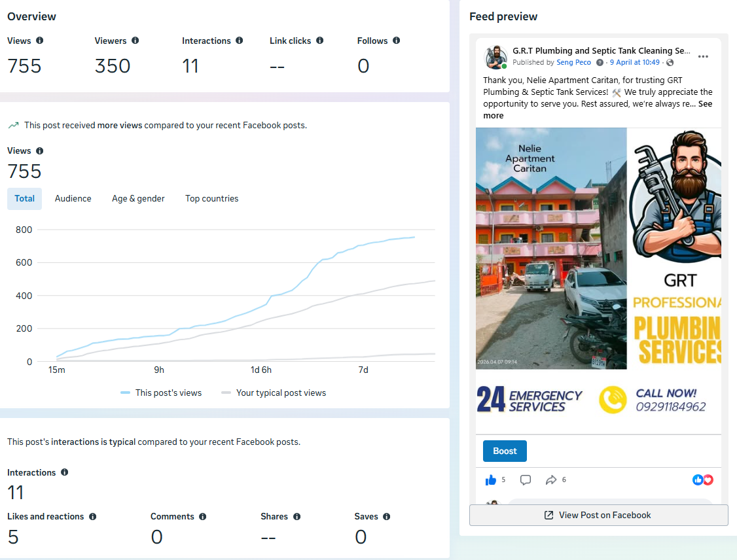Click the Your typical post views legend entry
This screenshot has height=560, width=737.
coord(274,393)
